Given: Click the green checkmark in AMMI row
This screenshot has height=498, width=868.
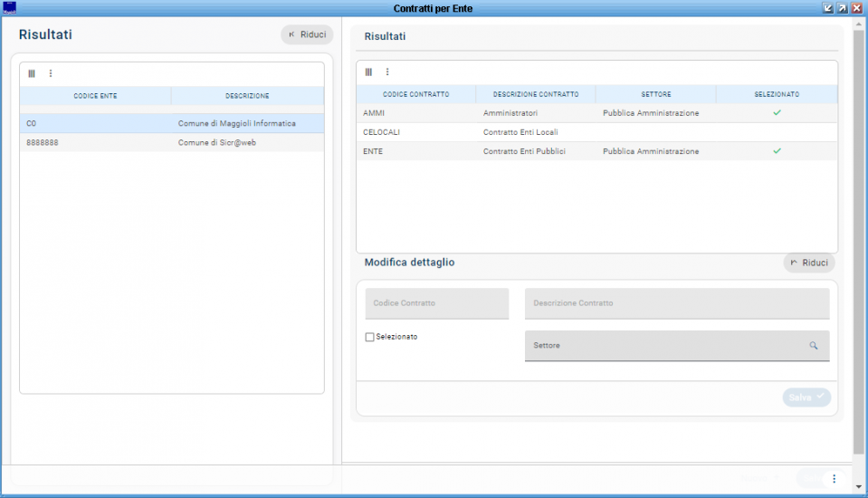Looking at the screenshot, I should click(777, 113).
